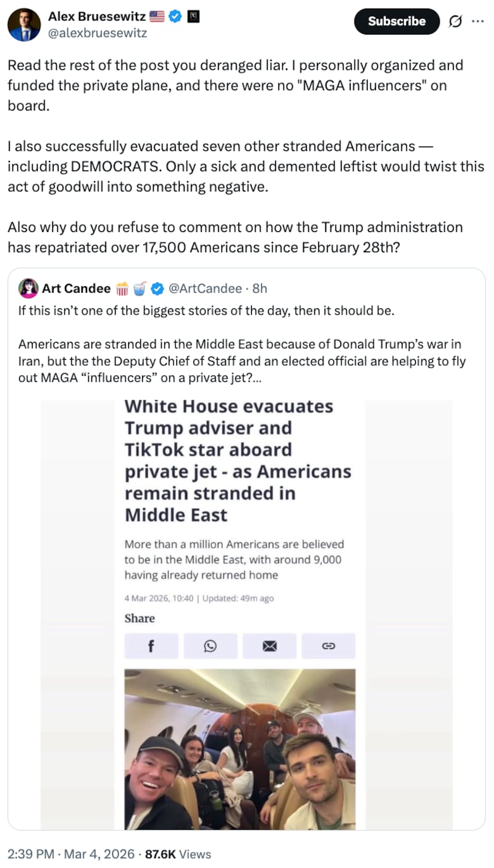Screen dimensions: 494x868
Task: Click the quoted post's 8h timestamp
Action: [259, 288]
